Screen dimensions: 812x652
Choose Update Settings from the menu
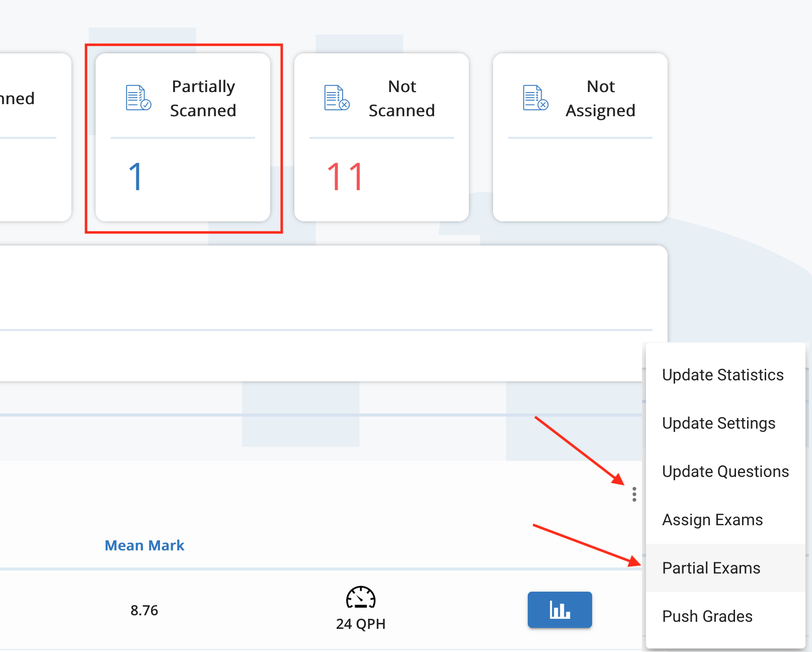(x=725, y=423)
